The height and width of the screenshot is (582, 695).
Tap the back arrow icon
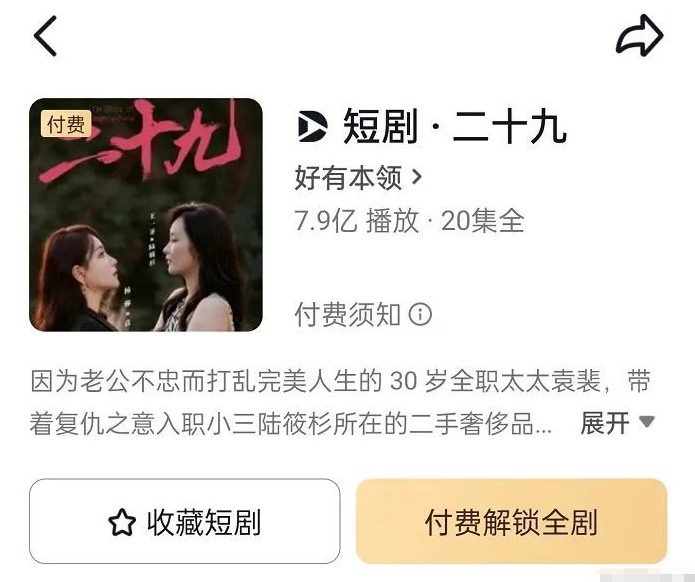tap(45, 36)
